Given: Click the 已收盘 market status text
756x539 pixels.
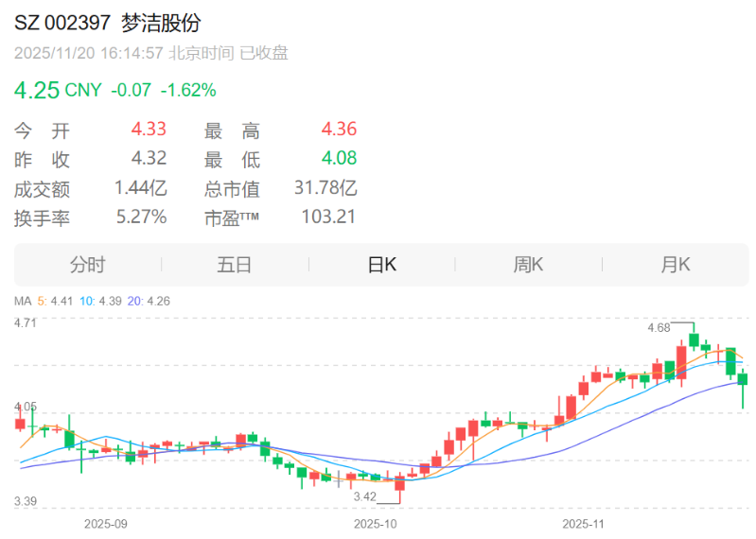Looking at the screenshot, I should [264, 53].
